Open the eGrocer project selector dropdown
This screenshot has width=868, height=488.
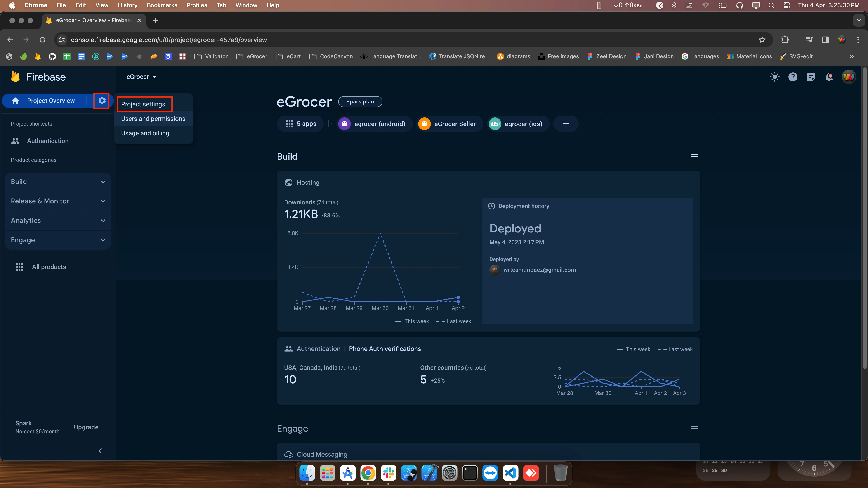(142, 77)
